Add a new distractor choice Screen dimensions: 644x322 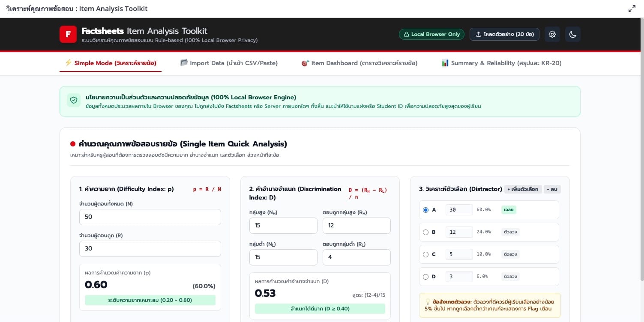(523, 189)
